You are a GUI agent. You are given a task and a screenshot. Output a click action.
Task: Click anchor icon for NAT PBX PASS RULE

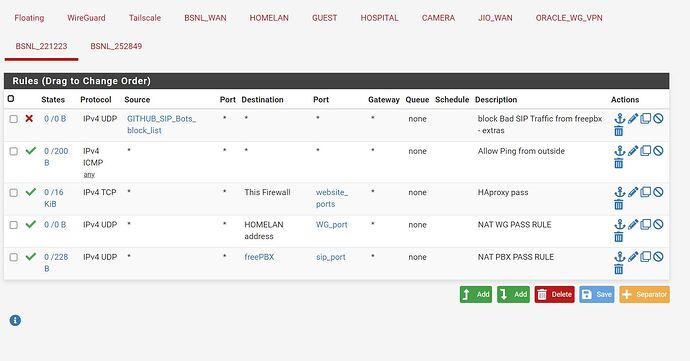620,257
